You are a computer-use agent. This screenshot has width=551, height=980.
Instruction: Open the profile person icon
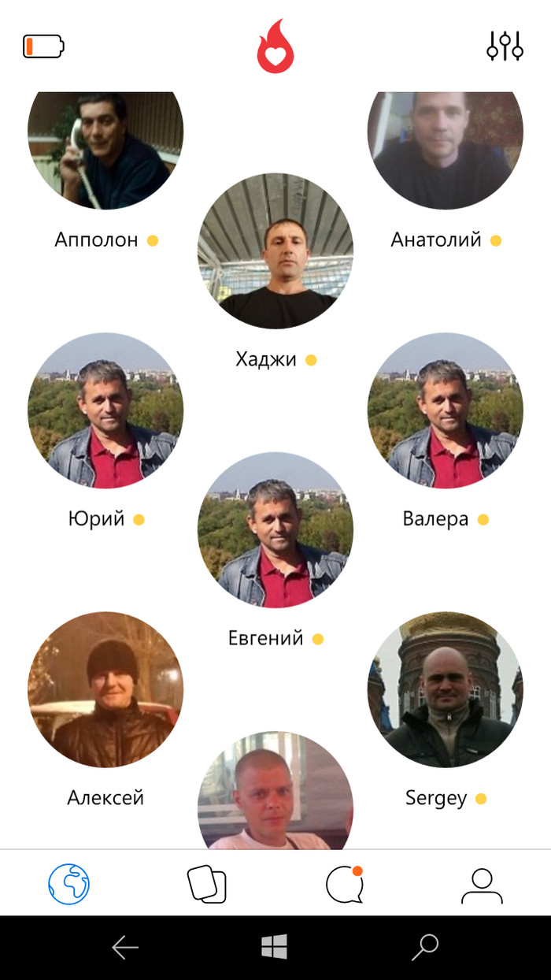coord(482,885)
